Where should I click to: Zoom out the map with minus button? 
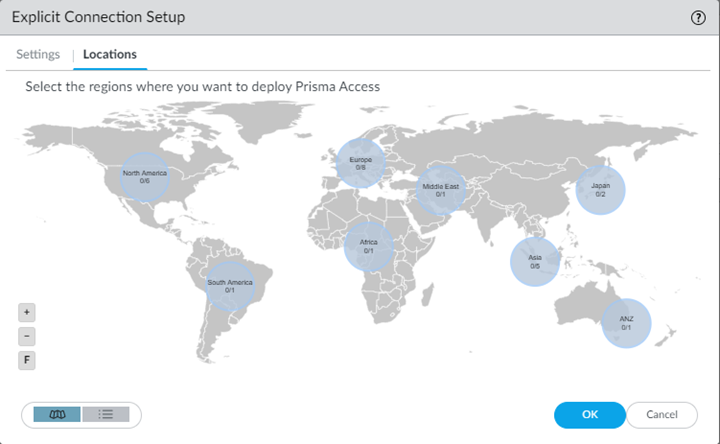click(27, 336)
